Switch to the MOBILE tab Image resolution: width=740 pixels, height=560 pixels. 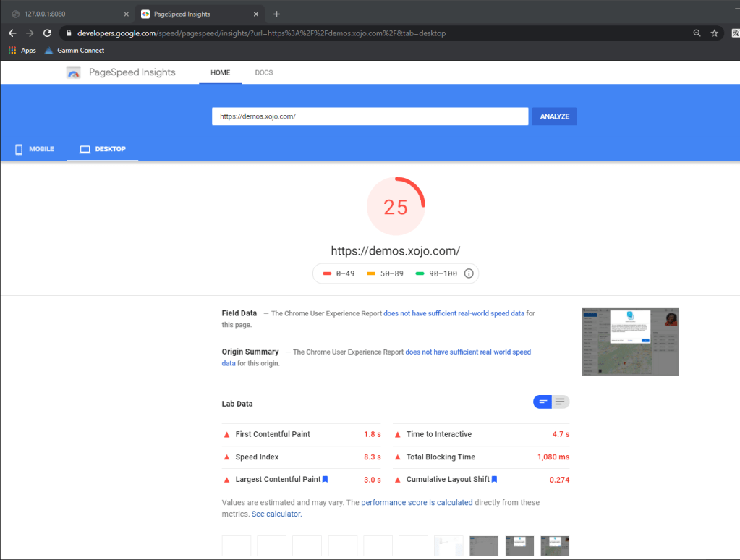click(34, 149)
